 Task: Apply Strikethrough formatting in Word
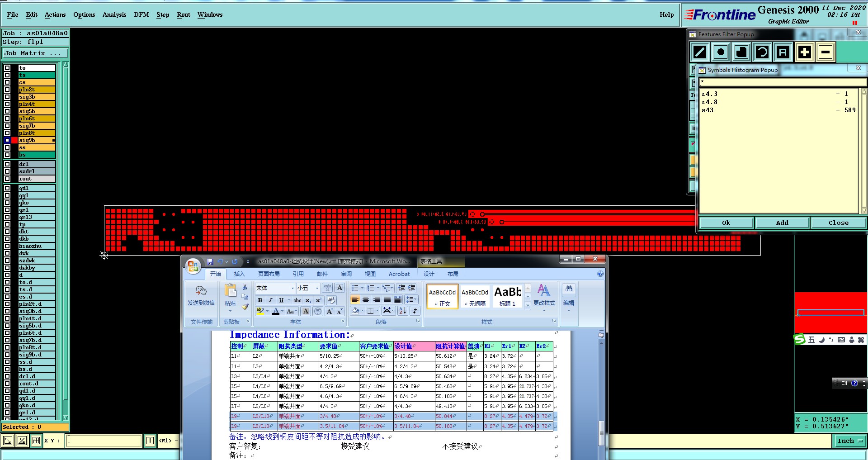coord(297,300)
